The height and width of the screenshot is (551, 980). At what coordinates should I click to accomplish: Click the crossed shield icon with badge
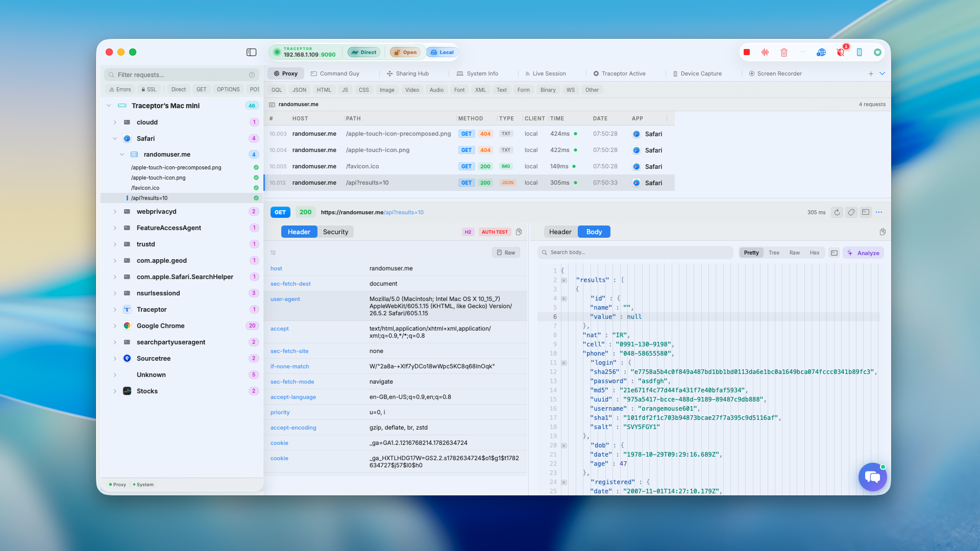pyautogui.click(x=841, y=52)
